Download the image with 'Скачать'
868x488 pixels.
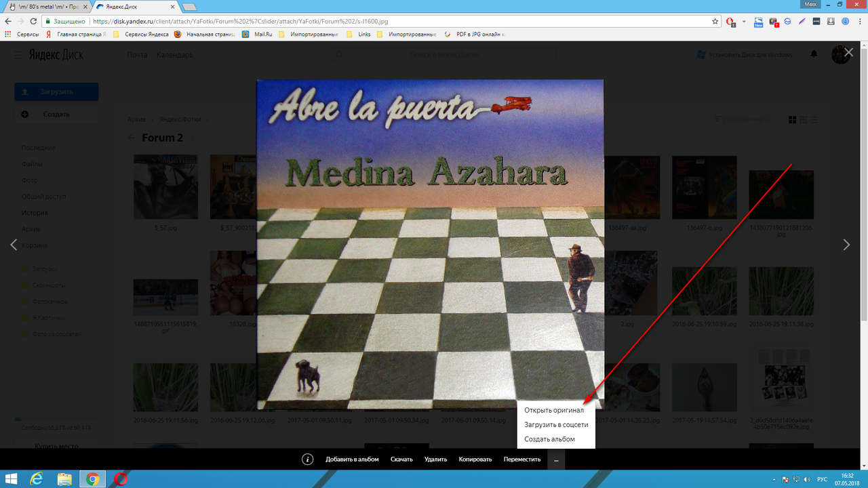tap(401, 460)
